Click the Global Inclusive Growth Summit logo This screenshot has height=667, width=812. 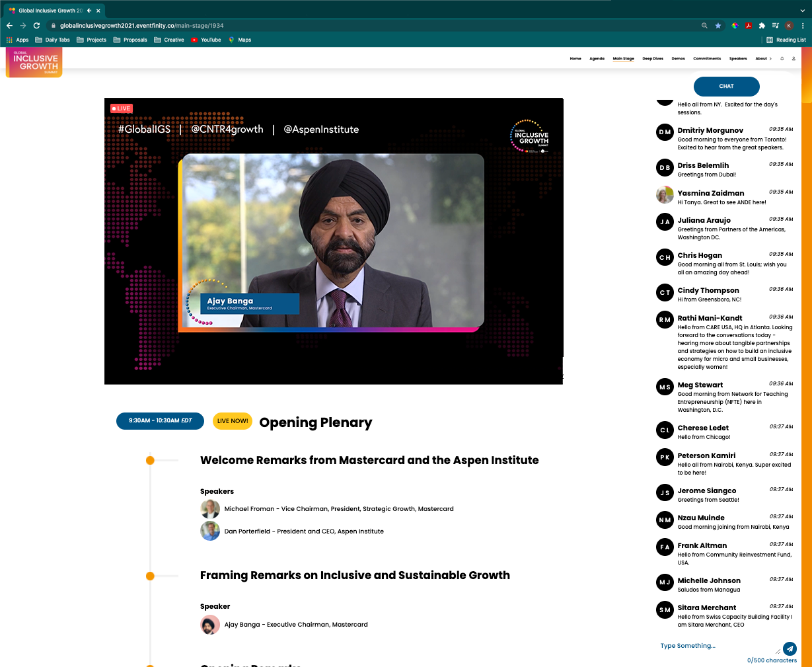pyautogui.click(x=34, y=63)
